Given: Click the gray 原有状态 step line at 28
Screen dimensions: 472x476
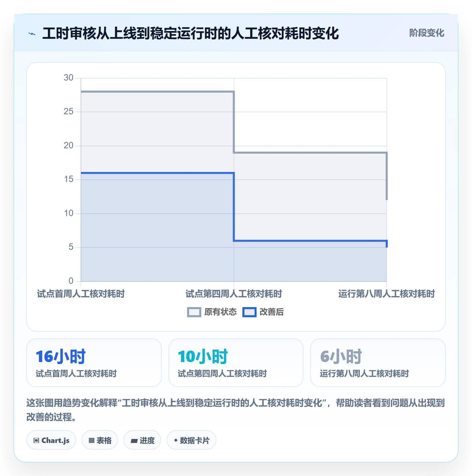Looking at the screenshot, I should pyautogui.click(x=157, y=91).
